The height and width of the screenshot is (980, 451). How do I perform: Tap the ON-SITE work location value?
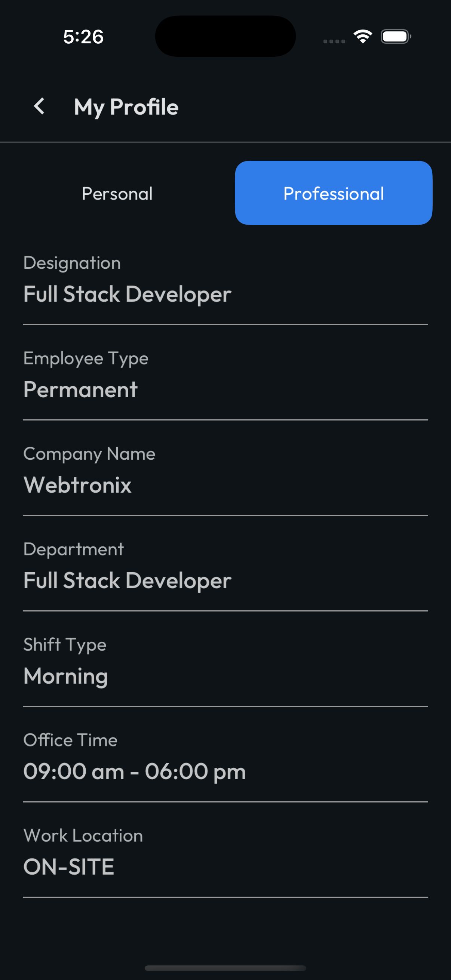pos(68,867)
